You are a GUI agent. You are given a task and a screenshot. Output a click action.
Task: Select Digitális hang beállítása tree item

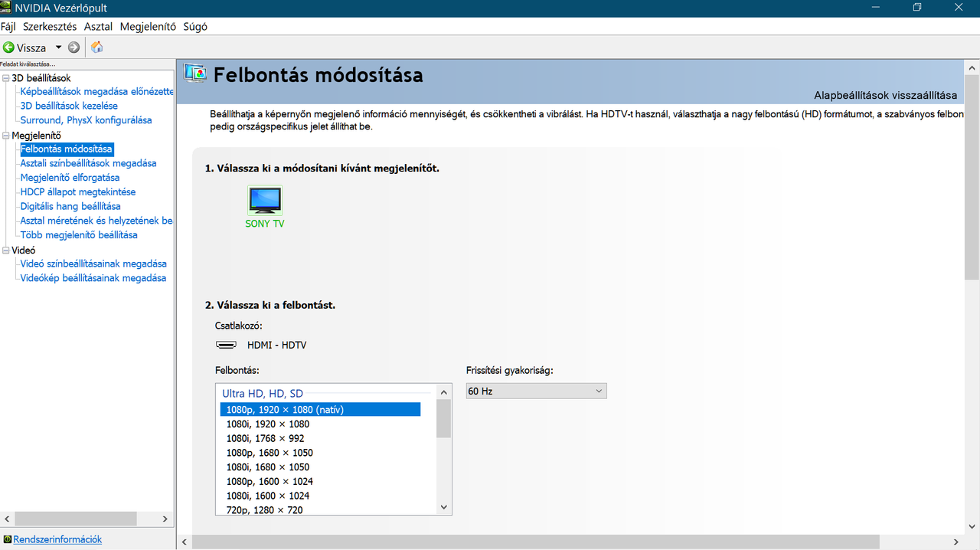pyautogui.click(x=70, y=206)
